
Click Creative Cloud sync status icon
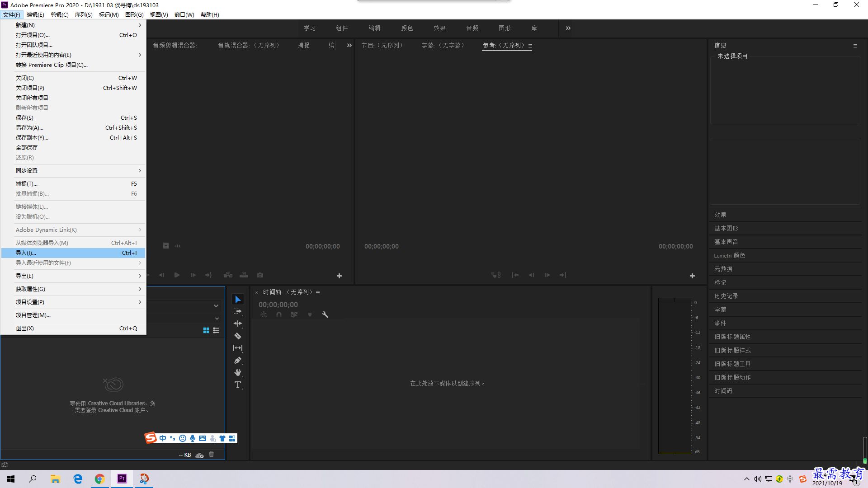[199, 455]
